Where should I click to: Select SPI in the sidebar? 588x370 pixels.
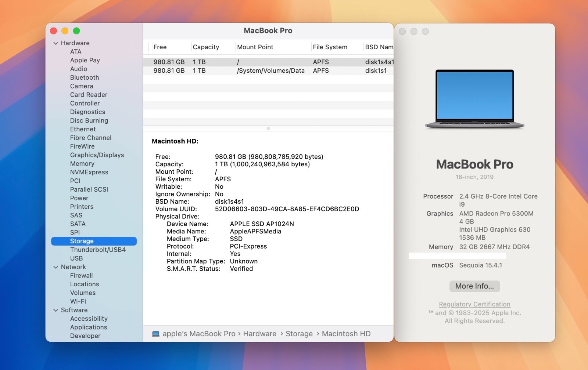click(75, 232)
